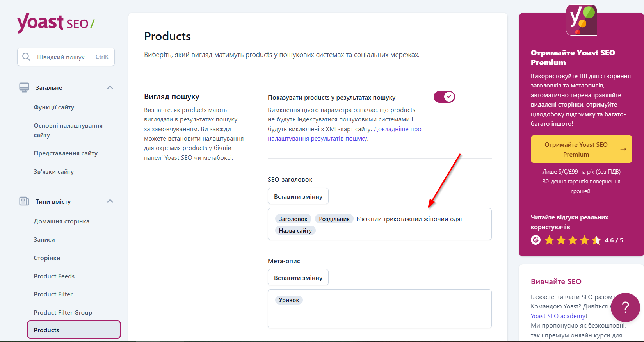The height and width of the screenshot is (342, 644).
Task: Click Отримайте Yoast SEO Premium button
Action: [582, 149]
